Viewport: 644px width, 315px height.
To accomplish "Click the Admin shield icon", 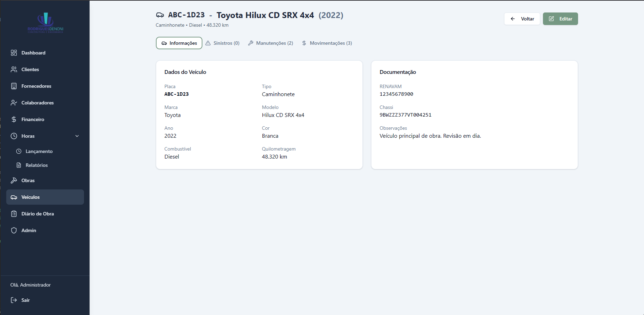I will click(14, 230).
